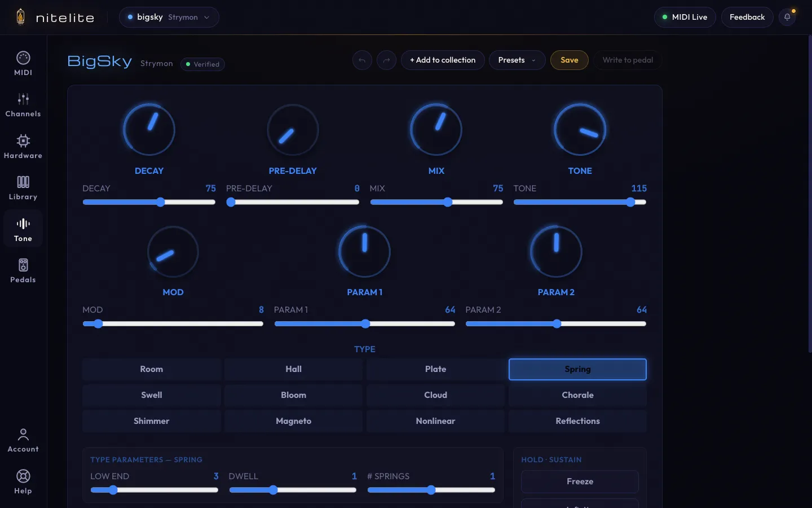
Task: Select the Cloud reverb type
Action: point(435,395)
